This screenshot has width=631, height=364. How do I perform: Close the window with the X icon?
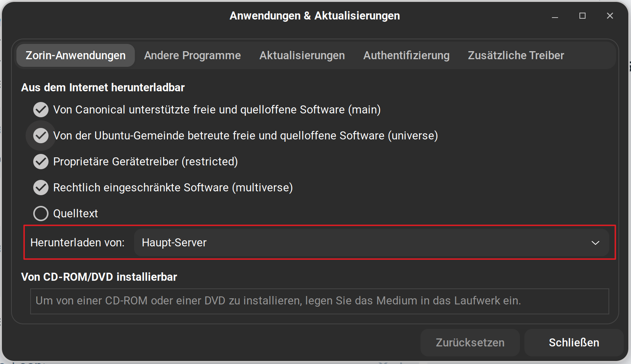coord(610,16)
